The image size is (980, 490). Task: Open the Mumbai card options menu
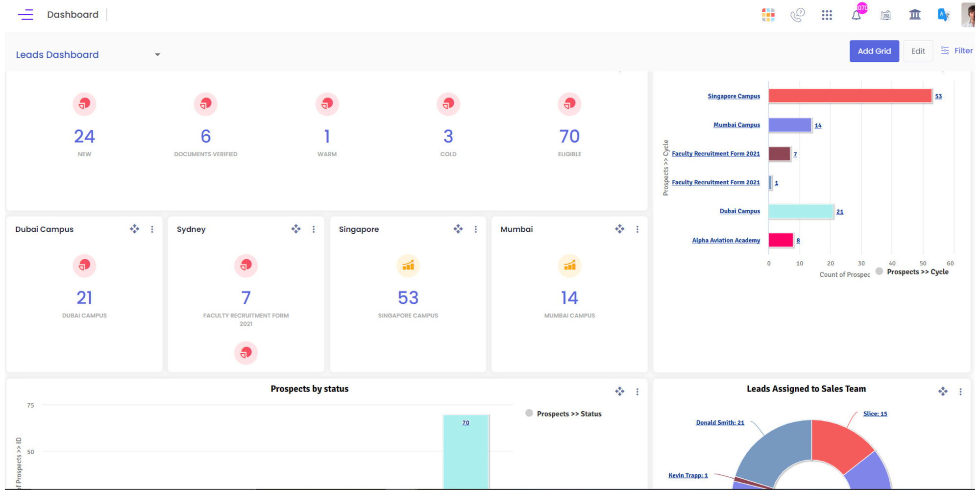637,229
